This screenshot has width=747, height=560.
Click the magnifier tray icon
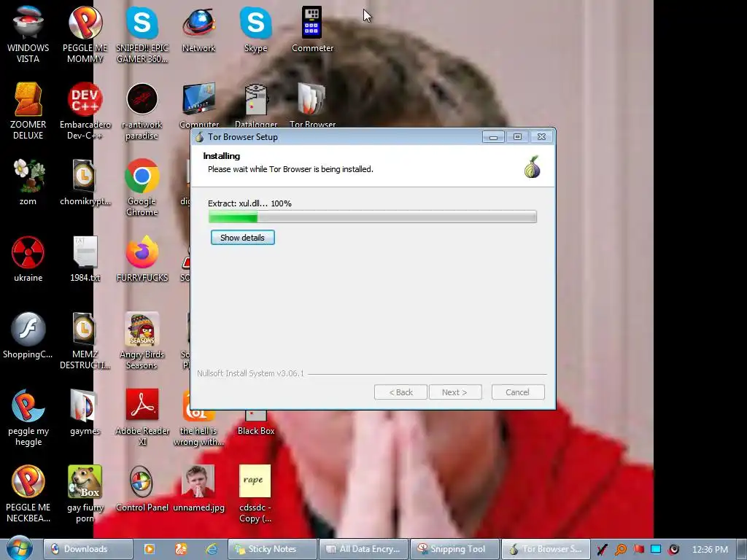(620, 550)
